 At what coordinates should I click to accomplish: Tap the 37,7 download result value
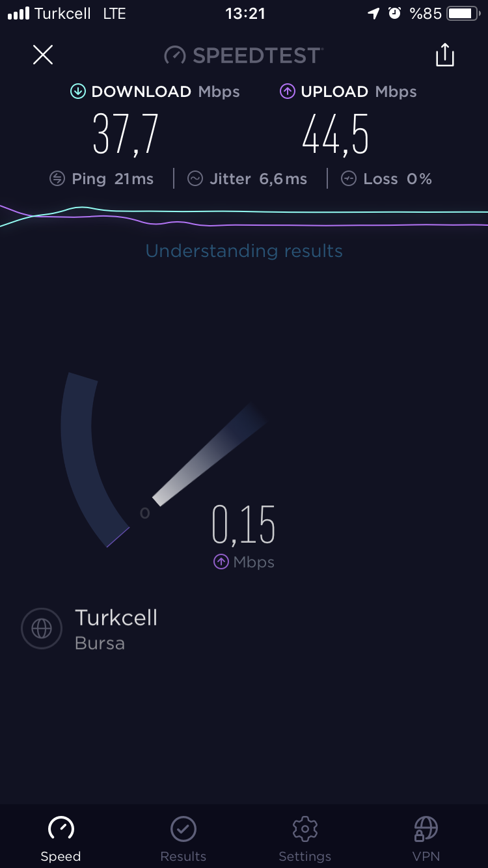(126, 134)
